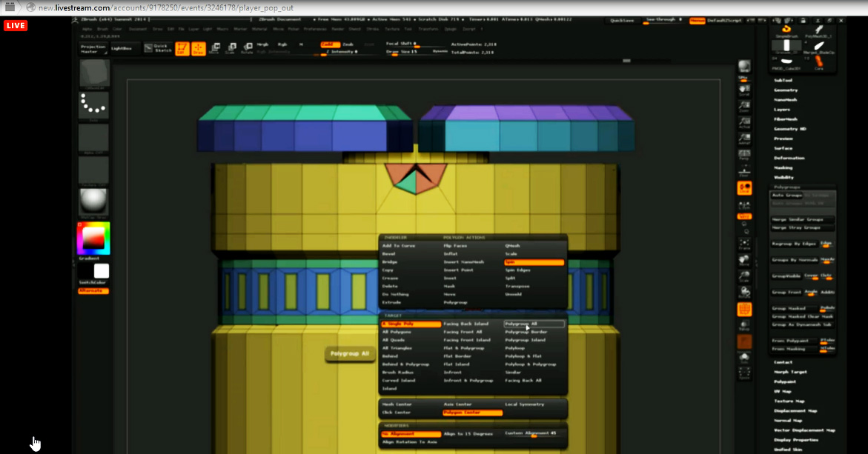Click the Auto Groups button
This screenshot has height=454, width=868.
click(x=787, y=196)
